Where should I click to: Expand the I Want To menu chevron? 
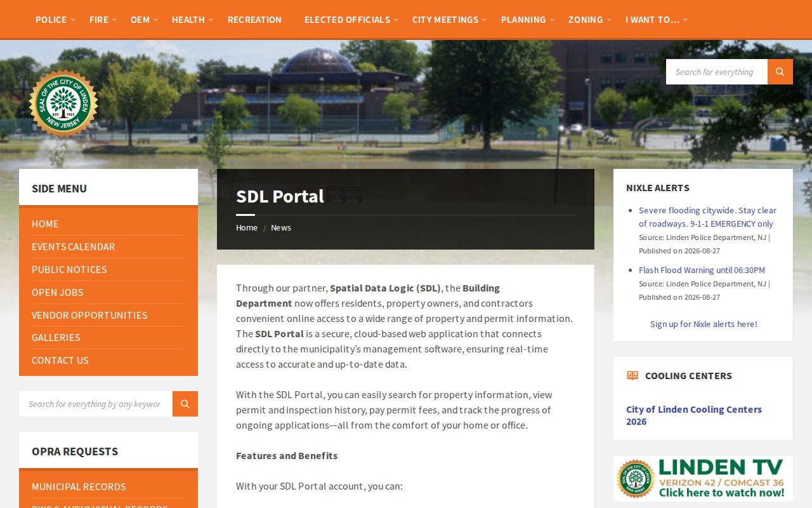point(685,20)
